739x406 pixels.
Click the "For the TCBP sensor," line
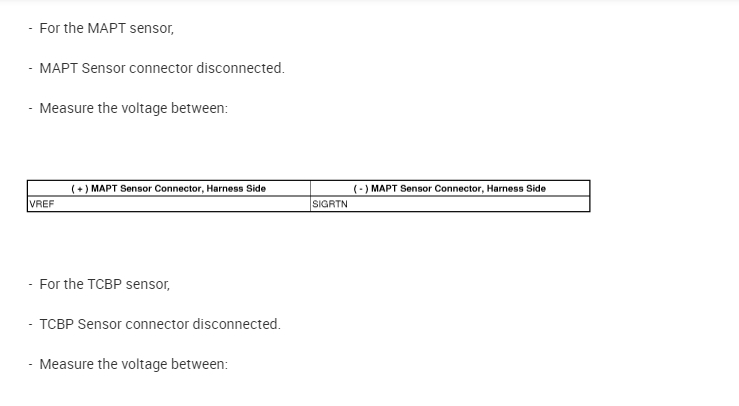click(104, 284)
